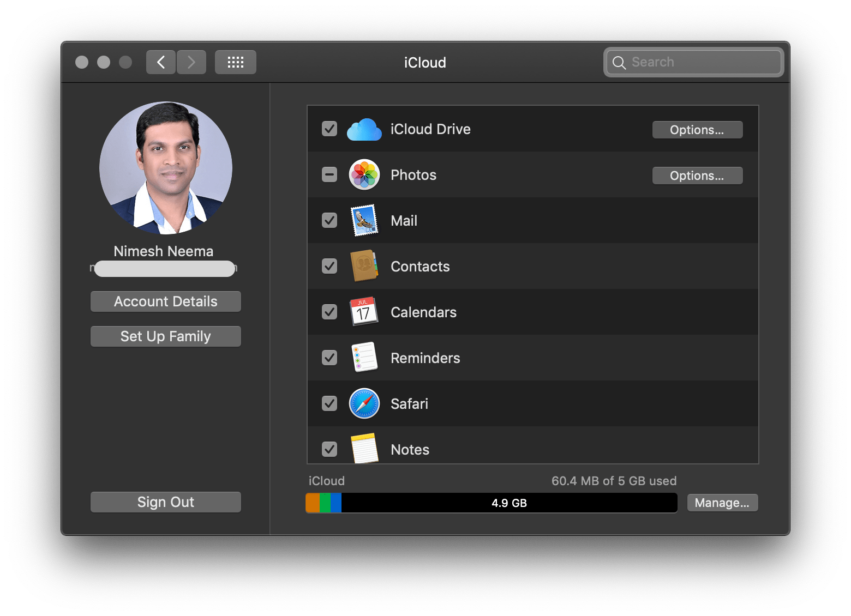Disable Contacts syncing checkbox
851x616 pixels.
[329, 266]
